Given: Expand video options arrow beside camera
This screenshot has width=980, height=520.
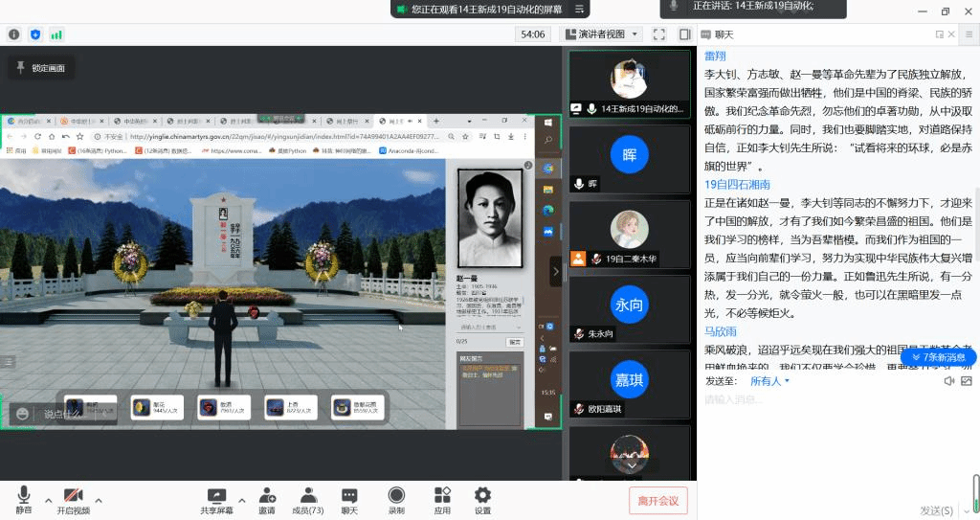Looking at the screenshot, I should pyautogui.click(x=98, y=499).
